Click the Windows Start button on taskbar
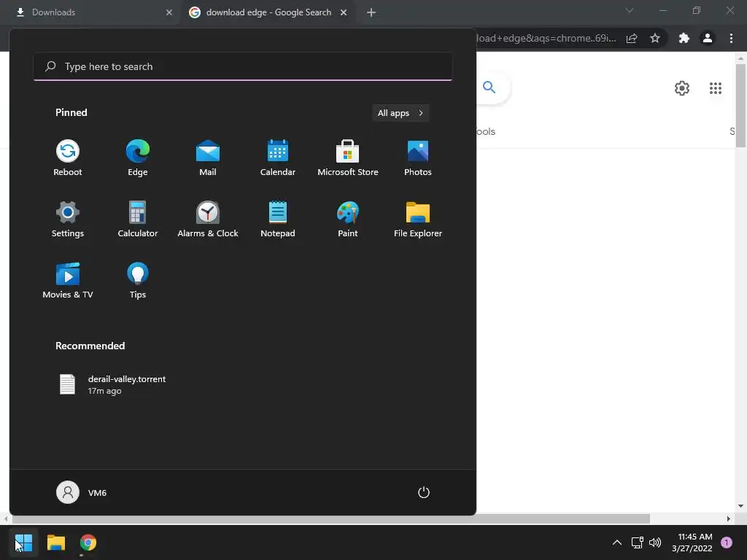 23,542
